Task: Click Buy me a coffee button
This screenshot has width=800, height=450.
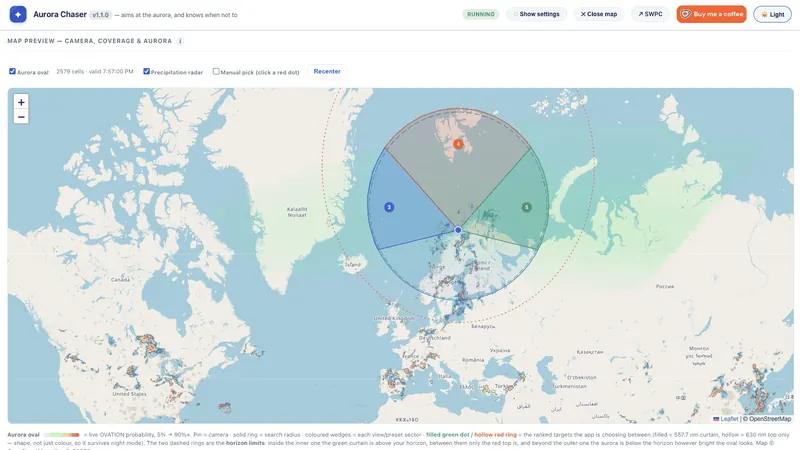Action: coord(711,14)
